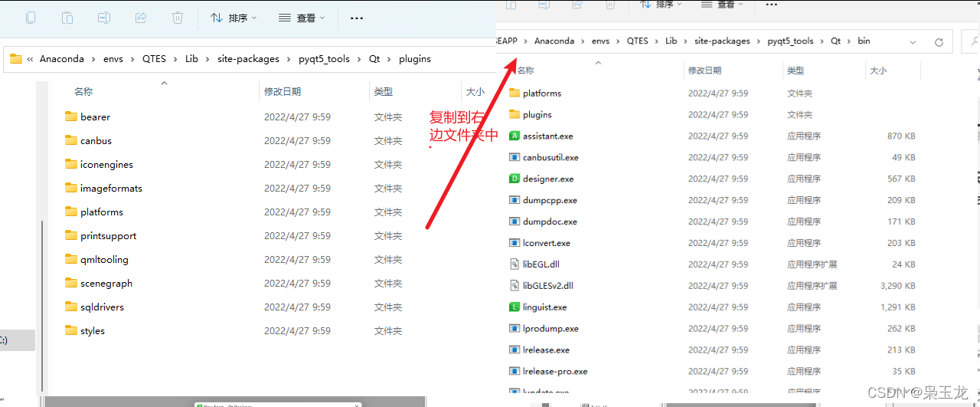
Task: Click envs in the left window breadcrumb
Action: pyautogui.click(x=112, y=59)
